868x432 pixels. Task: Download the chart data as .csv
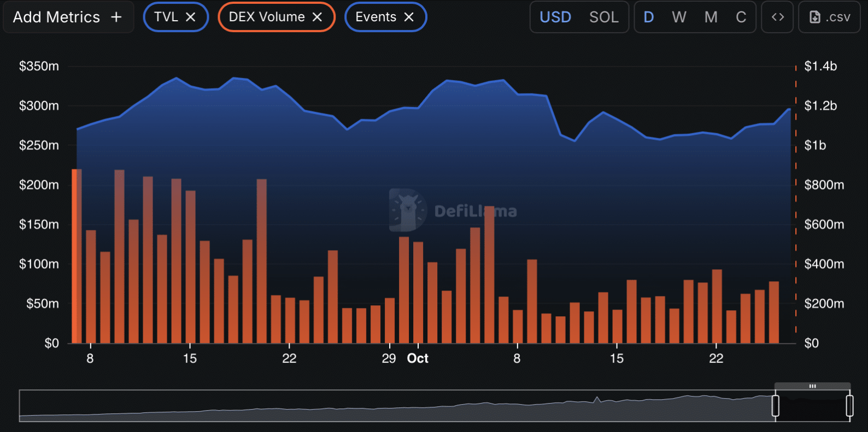coord(829,17)
